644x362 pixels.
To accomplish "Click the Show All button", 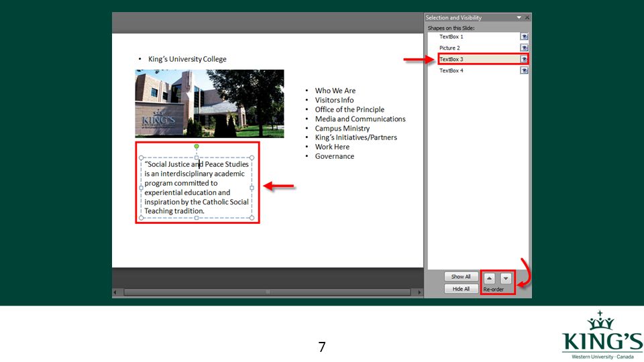I will pos(461,277).
